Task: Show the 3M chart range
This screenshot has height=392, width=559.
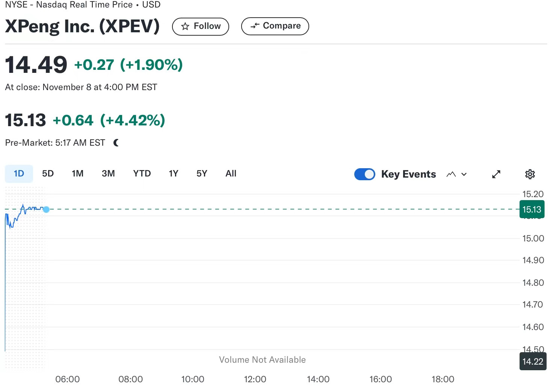Action: click(x=108, y=173)
